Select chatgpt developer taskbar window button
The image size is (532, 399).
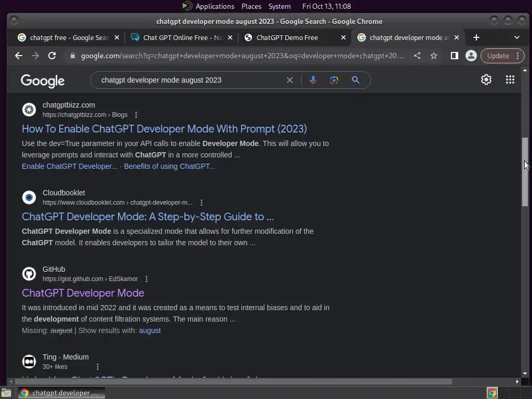click(x=61, y=393)
